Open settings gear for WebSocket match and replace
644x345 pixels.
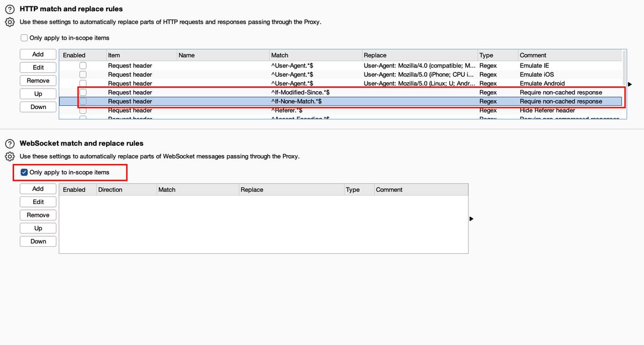pyautogui.click(x=9, y=157)
